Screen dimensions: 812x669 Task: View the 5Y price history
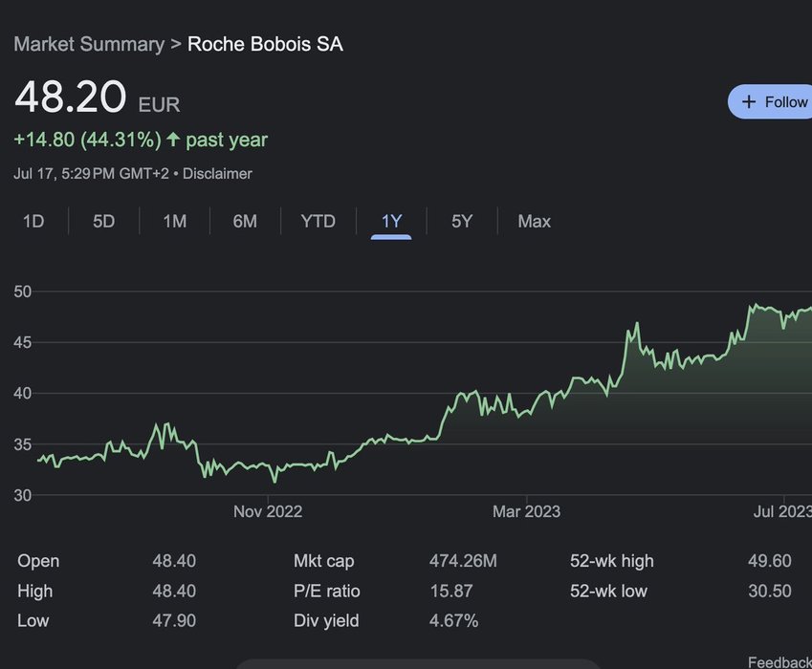(462, 222)
